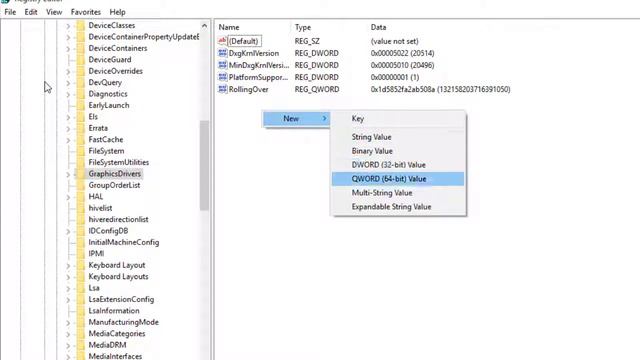Expand the DeviceOverrides tree node
640x360 pixels.
68,71
